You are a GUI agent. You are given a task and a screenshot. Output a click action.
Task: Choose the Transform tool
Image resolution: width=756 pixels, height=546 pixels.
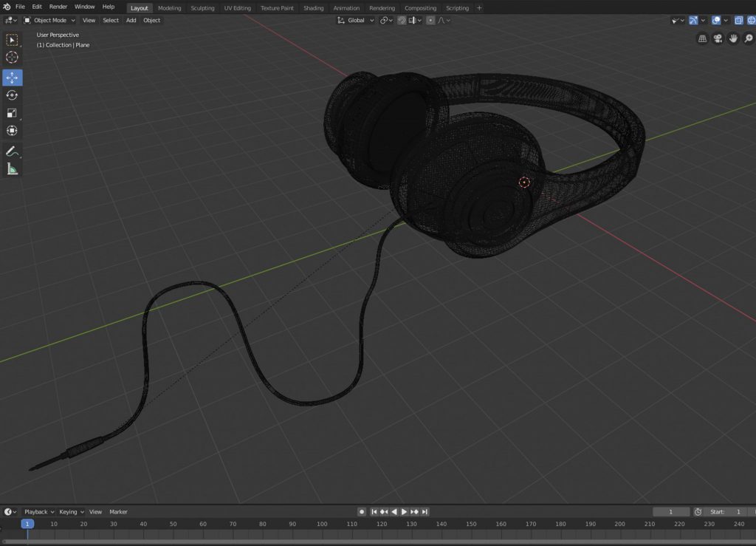click(x=12, y=131)
